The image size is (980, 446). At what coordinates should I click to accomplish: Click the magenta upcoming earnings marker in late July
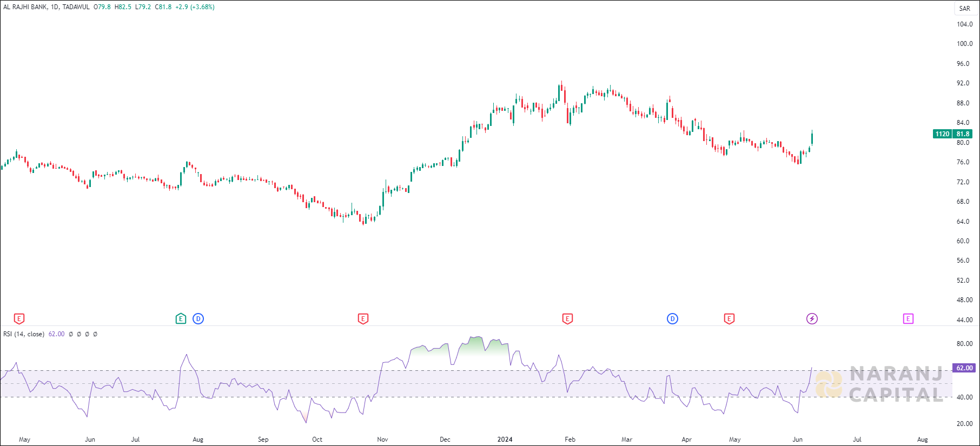point(908,319)
